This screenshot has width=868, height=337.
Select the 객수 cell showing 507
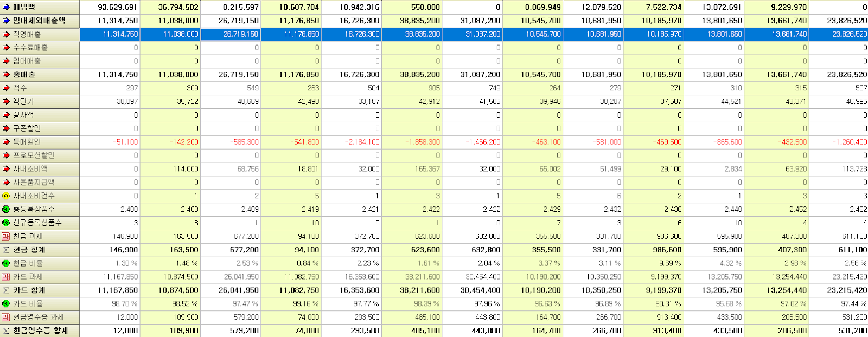pyautogui.click(x=839, y=88)
